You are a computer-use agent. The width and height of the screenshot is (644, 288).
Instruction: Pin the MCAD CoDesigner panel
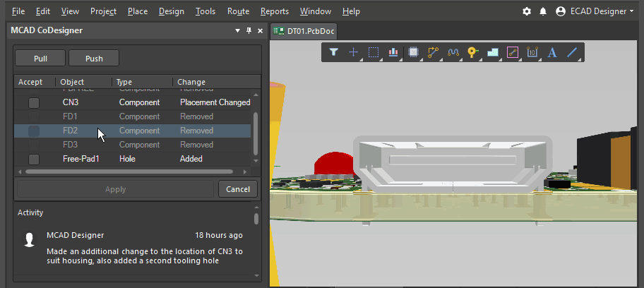(249, 31)
